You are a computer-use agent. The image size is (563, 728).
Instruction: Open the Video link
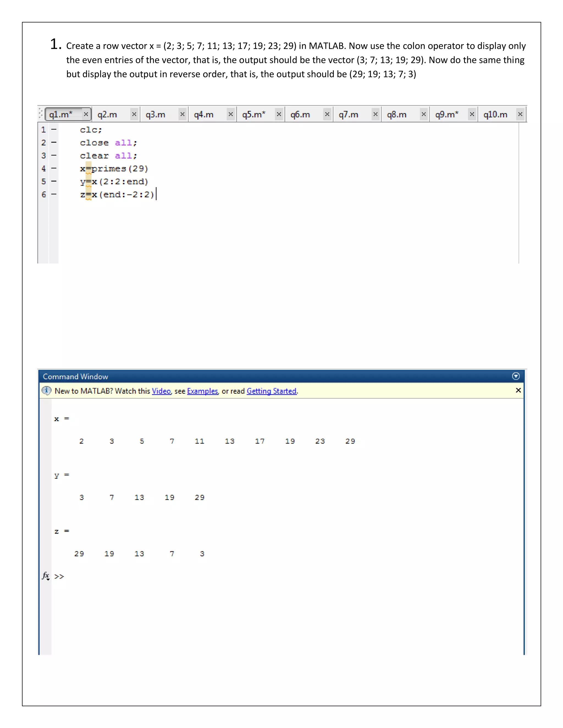pyautogui.click(x=161, y=391)
